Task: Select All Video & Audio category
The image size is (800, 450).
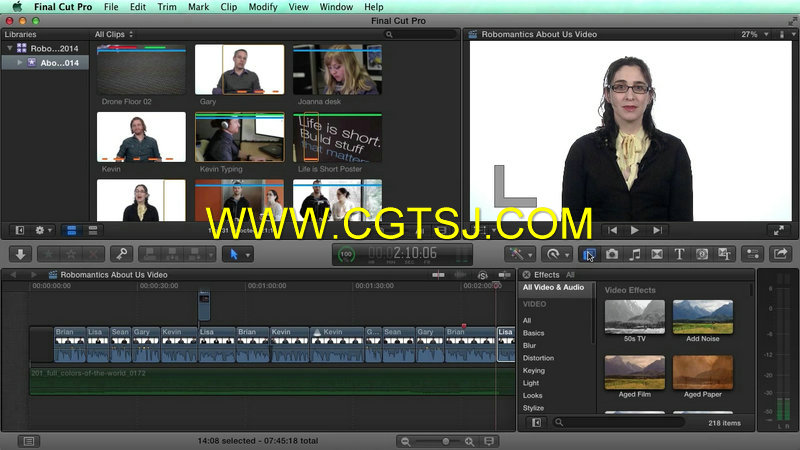Action: click(x=553, y=287)
